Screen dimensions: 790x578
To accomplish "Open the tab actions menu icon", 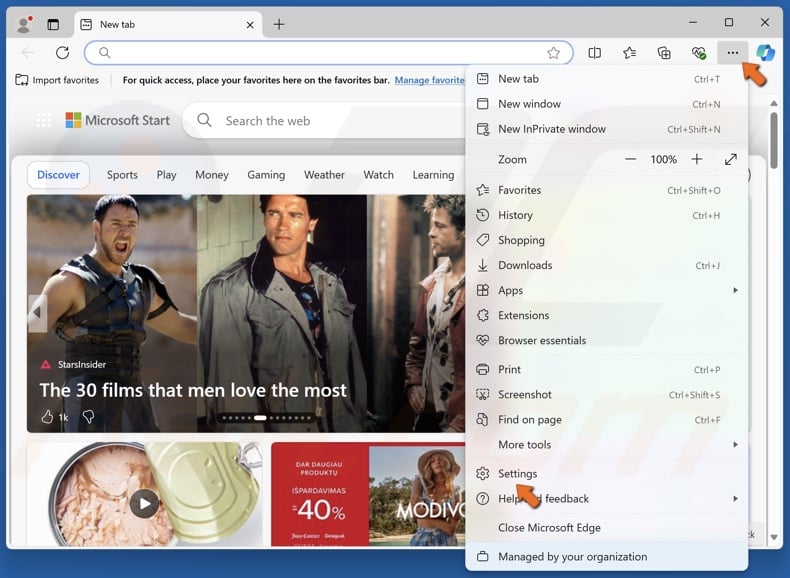I will (53, 24).
